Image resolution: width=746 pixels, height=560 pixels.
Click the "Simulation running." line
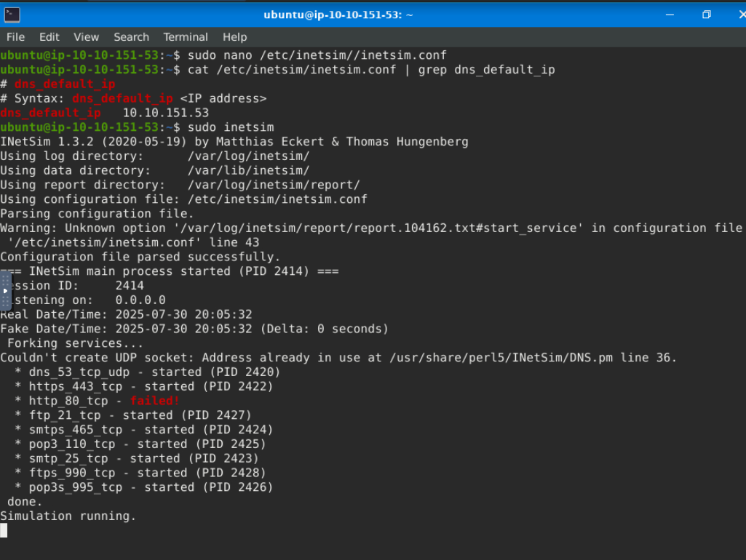(68, 516)
